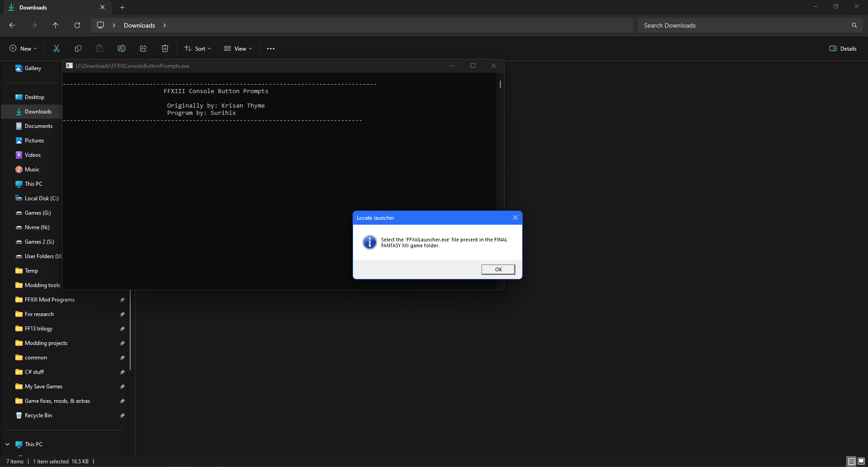The width and height of the screenshot is (868, 467).
Task: Click pin icon next to FF13 trilogy
Action: click(122, 329)
